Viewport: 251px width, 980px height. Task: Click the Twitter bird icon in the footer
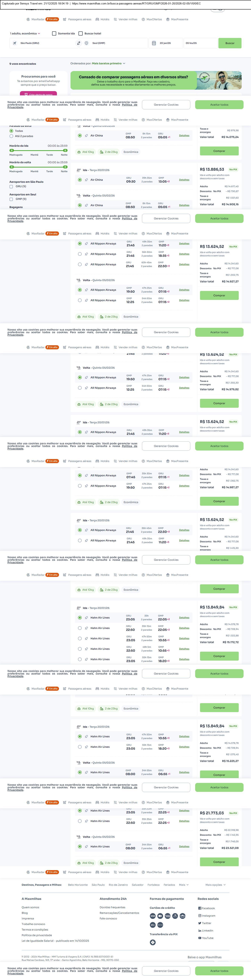click(200, 923)
